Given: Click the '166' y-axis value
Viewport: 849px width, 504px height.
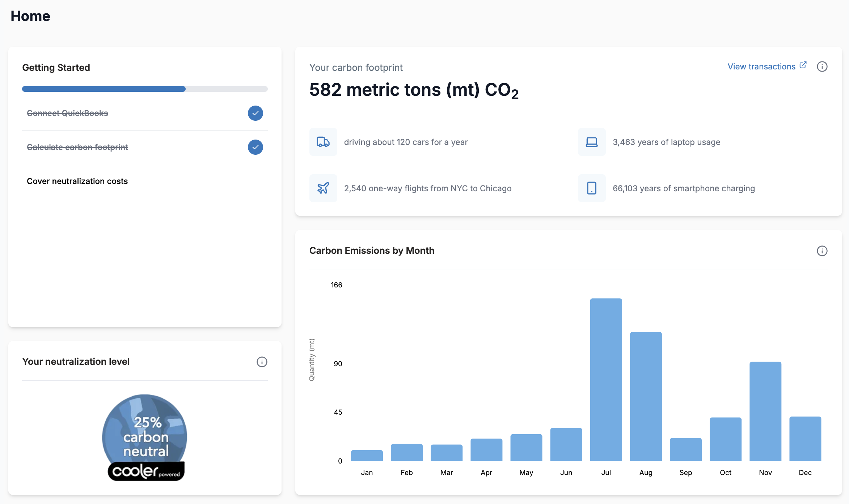Looking at the screenshot, I should point(336,285).
